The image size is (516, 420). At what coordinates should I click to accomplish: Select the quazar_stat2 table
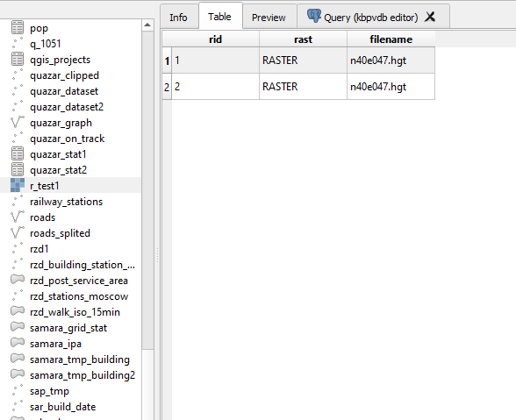point(58,170)
